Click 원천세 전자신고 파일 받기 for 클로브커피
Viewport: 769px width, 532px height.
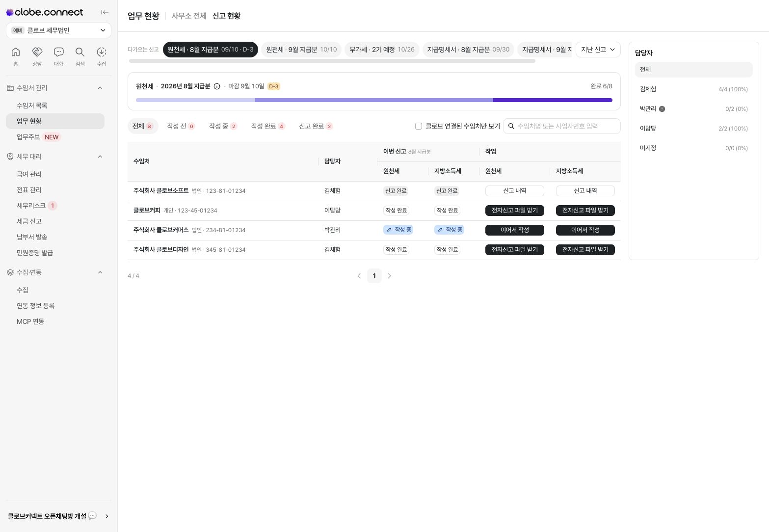tap(515, 211)
